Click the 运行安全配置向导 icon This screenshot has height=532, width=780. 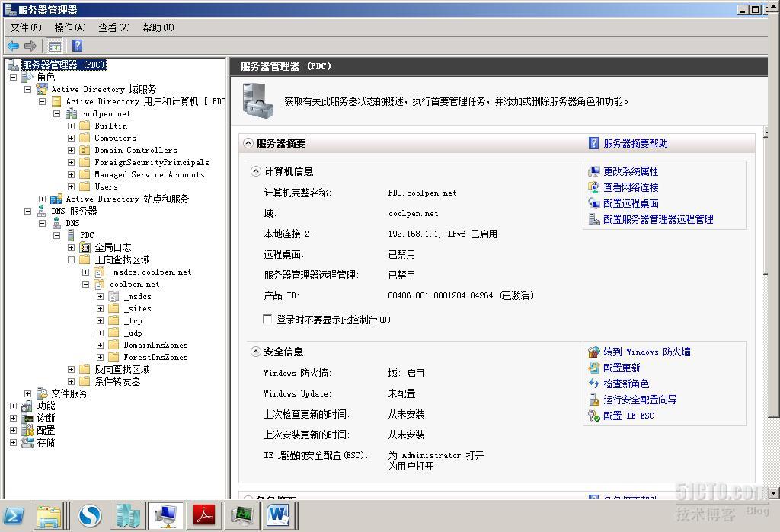click(594, 400)
